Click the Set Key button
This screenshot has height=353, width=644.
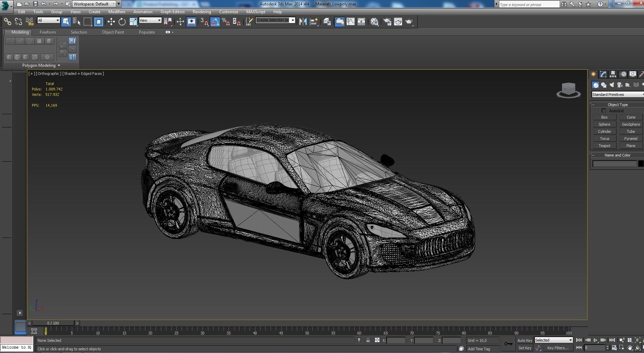point(524,348)
